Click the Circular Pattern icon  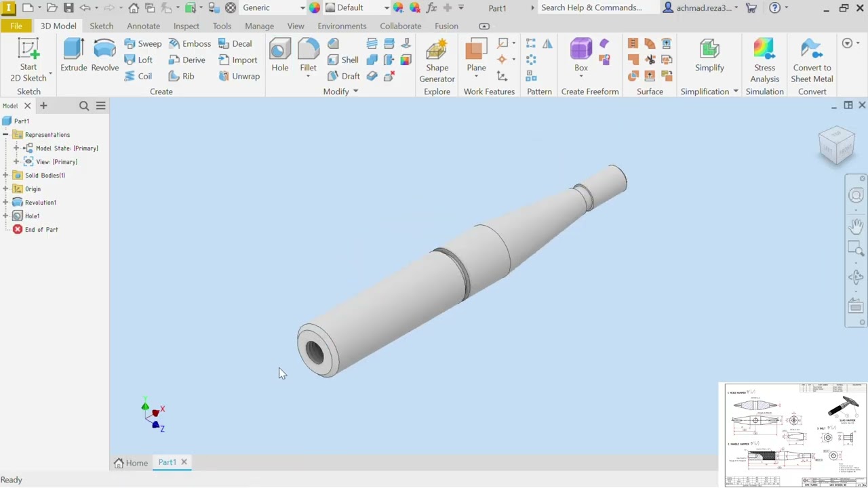coord(531,60)
